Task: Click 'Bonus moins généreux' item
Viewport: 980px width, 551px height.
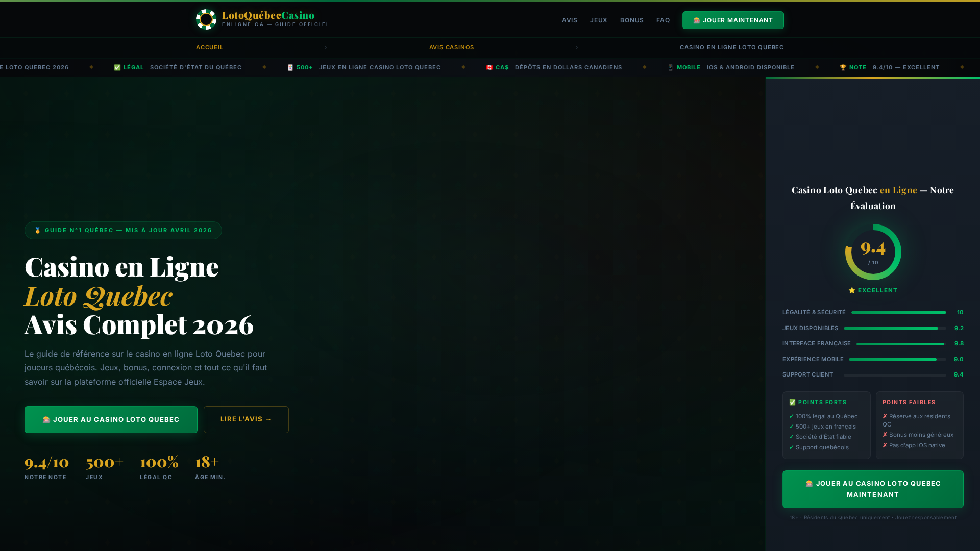Action: 918,435
